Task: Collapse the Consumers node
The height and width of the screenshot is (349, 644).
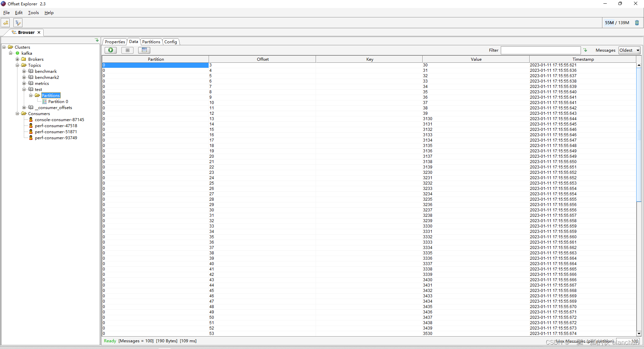Action: click(17, 114)
